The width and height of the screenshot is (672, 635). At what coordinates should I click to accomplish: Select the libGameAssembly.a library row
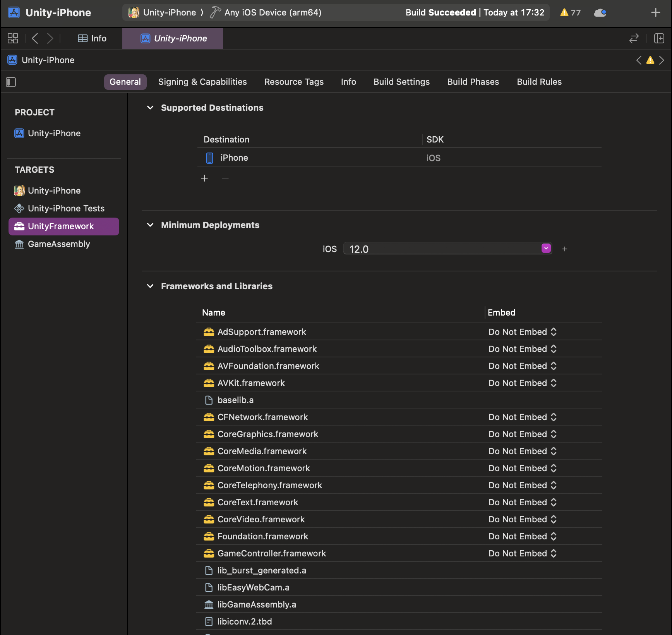[x=256, y=605]
